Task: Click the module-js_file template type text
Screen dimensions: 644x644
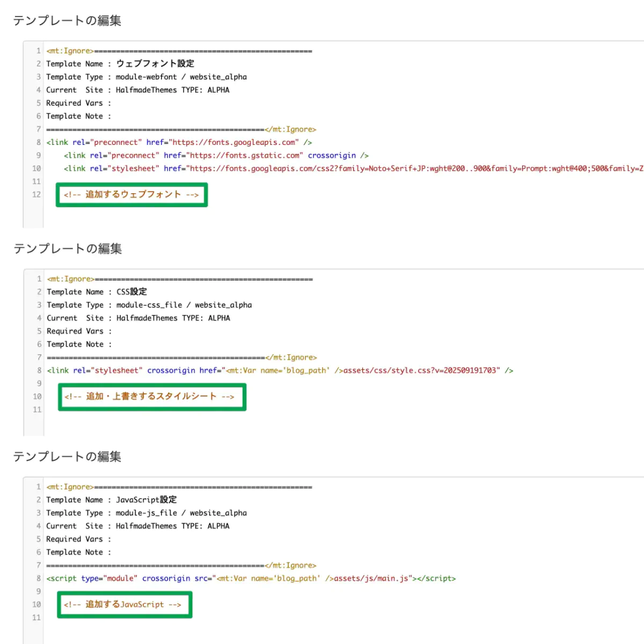Action: click(146, 513)
